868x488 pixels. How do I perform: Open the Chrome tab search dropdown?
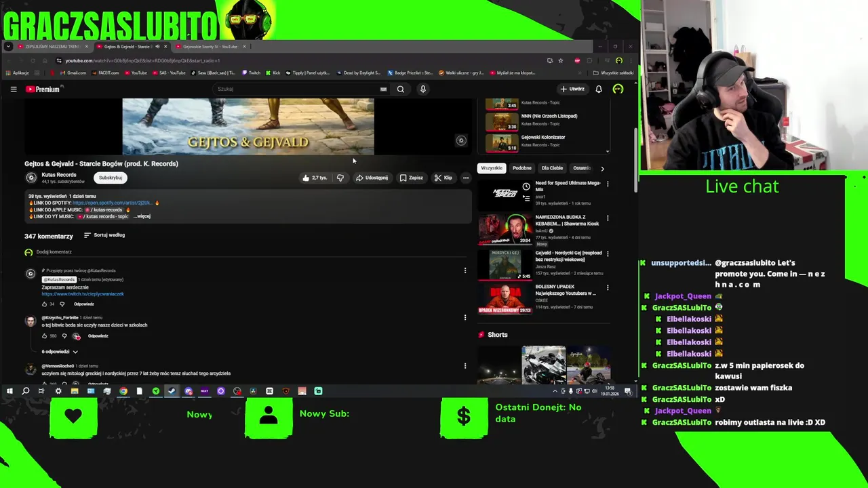(x=8, y=47)
